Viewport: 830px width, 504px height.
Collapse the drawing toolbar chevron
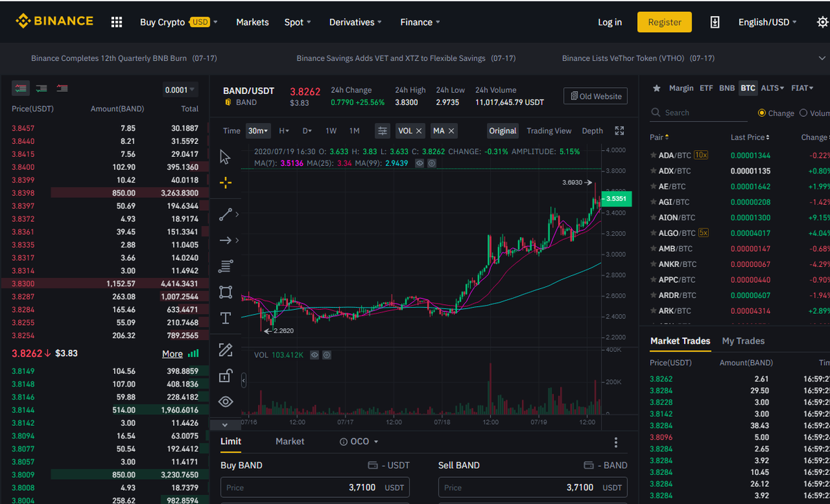(x=225, y=425)
